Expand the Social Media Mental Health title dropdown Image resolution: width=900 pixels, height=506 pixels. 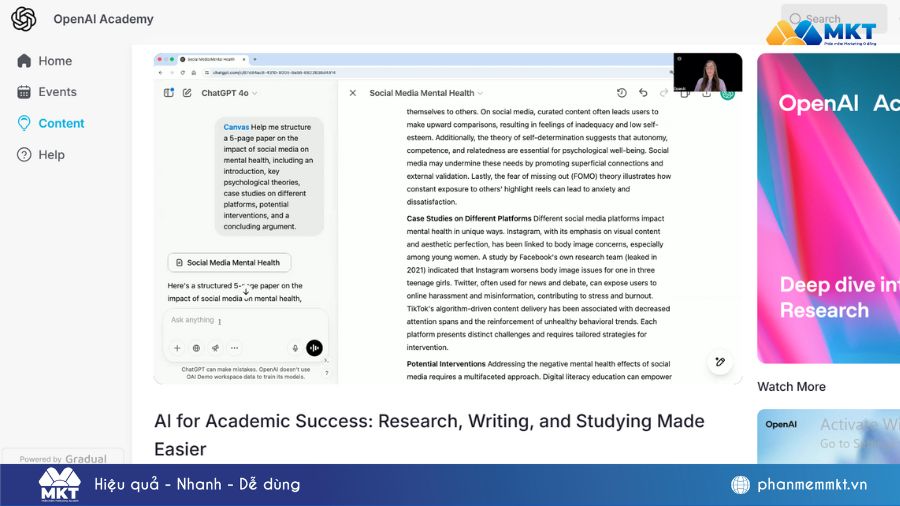(x=426, y=93)
